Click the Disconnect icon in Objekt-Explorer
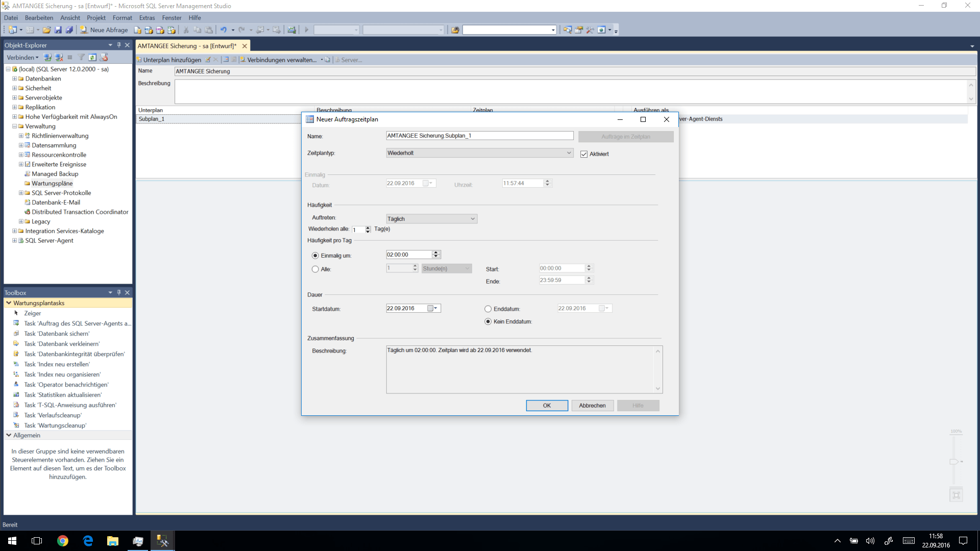 59,57
